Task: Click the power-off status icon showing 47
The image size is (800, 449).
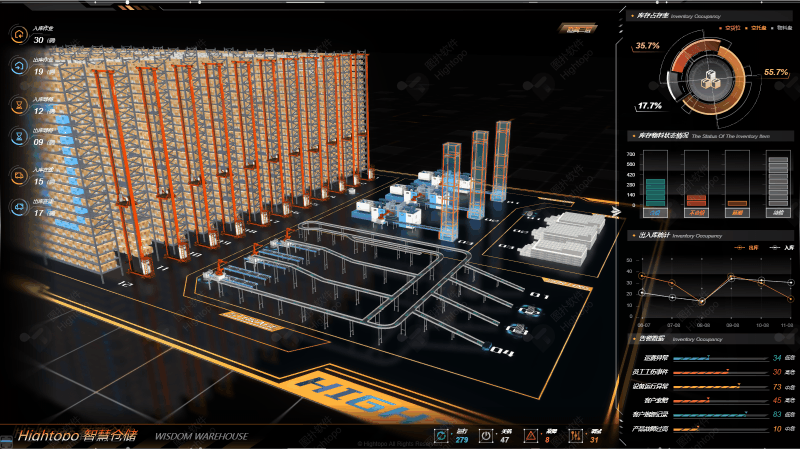Action: click(486, 435)
